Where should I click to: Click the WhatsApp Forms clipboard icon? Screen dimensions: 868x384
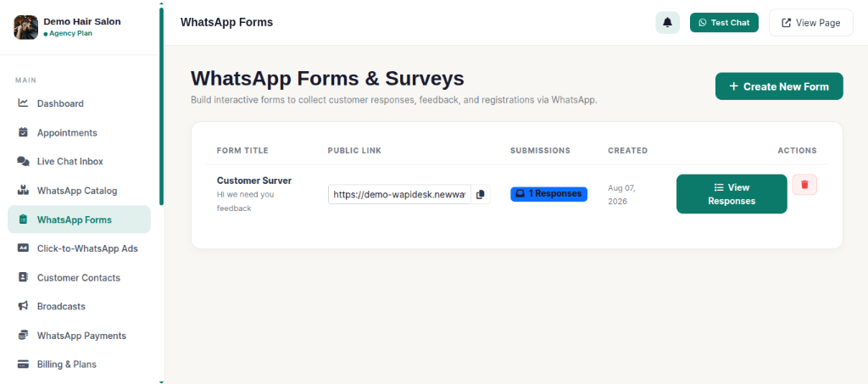click(23, 220)
